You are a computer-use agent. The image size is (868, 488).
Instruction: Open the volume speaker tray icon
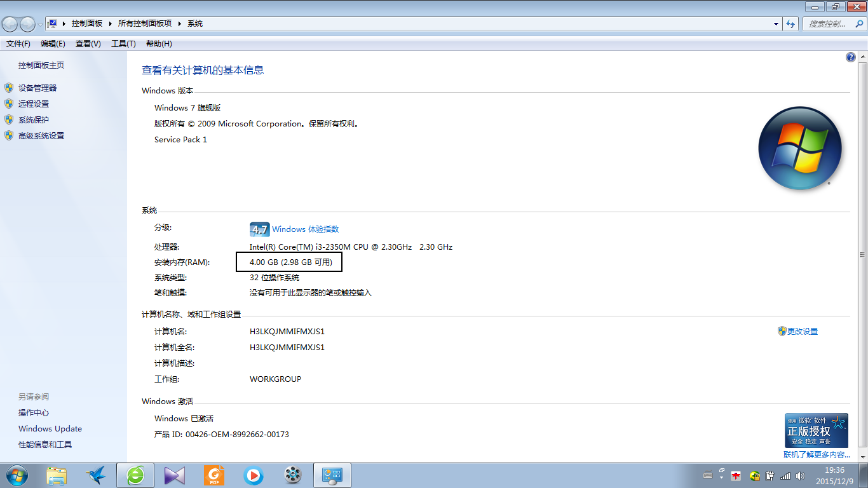[x=800, y=475]
